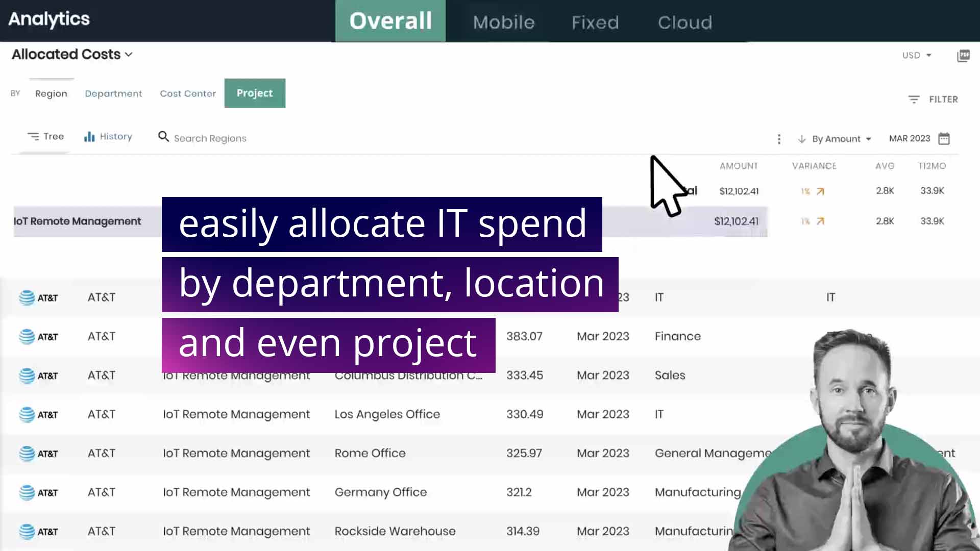Click AT&T logo in the Finance row
980x551 pixels.
click(x=38, y=337)
